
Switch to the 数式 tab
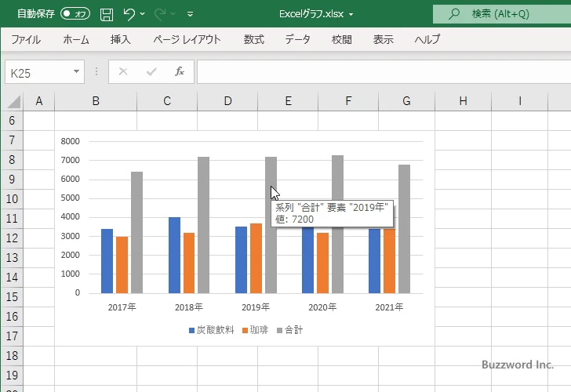point(254,39)
